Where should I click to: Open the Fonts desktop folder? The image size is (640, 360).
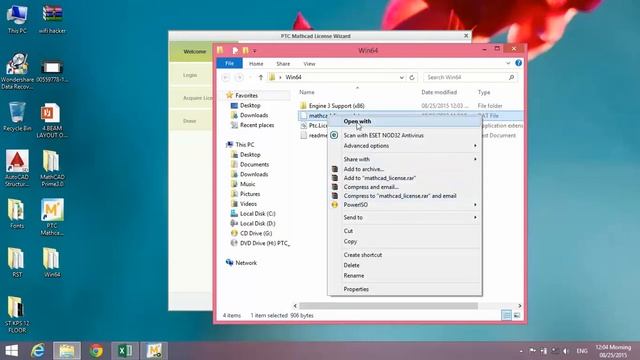coord(17,213)
